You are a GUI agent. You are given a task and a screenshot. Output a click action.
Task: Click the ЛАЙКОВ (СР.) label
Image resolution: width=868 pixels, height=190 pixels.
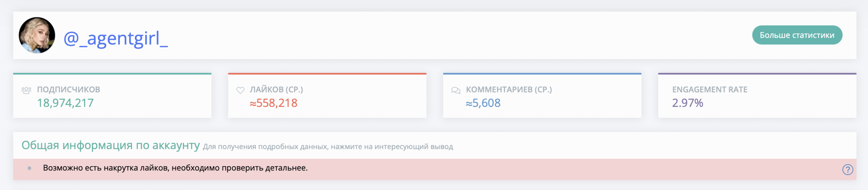pyautogui.click(x=276, y=90)
